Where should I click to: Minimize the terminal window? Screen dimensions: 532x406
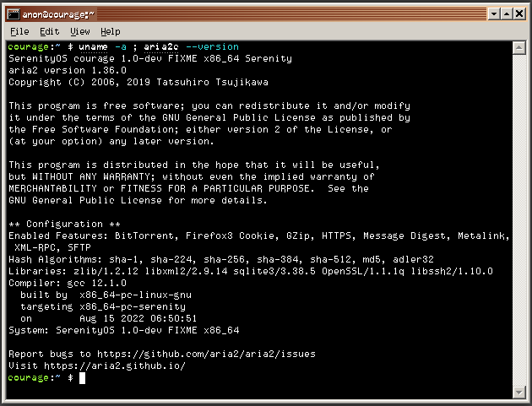click(494, 14)
